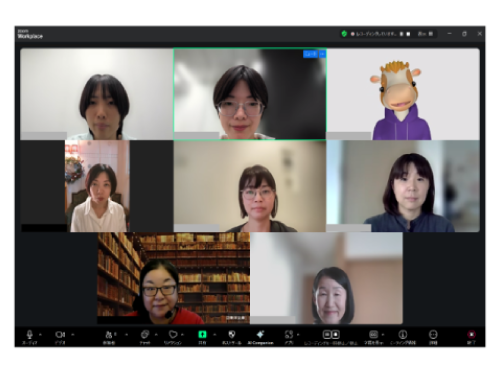Open the Apps icon
This screenshot has width=500, height=367.
[x=289, y=334]
